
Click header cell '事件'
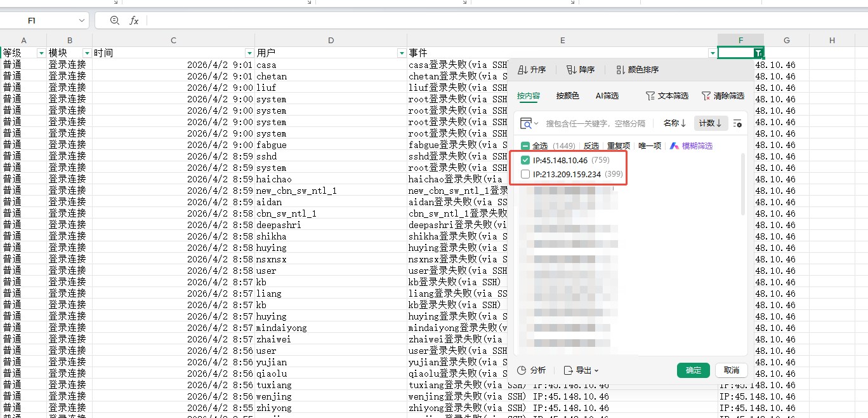click(x=562, y=53)
